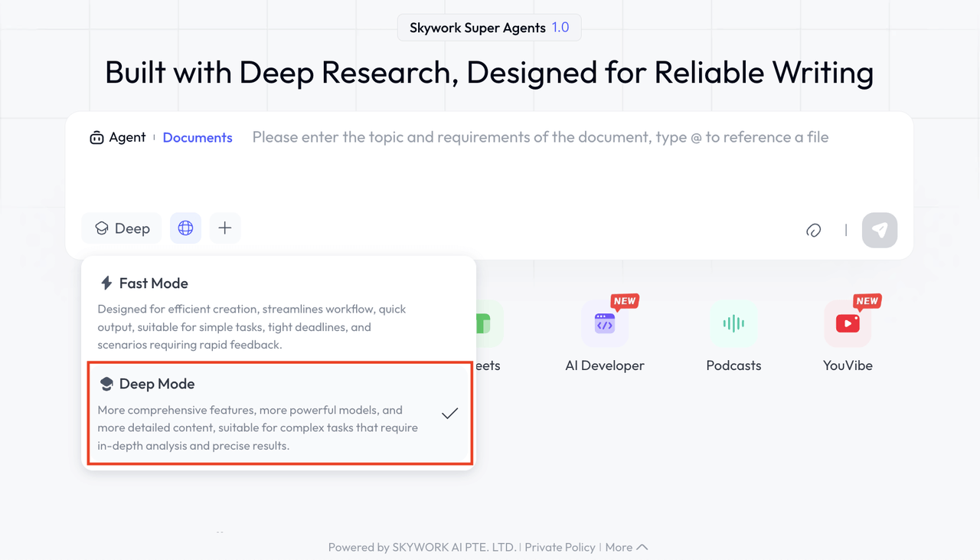Click the partially hidden green Sheets icon
This screenshot has width=980, height=560.
[x=486, y=324]
